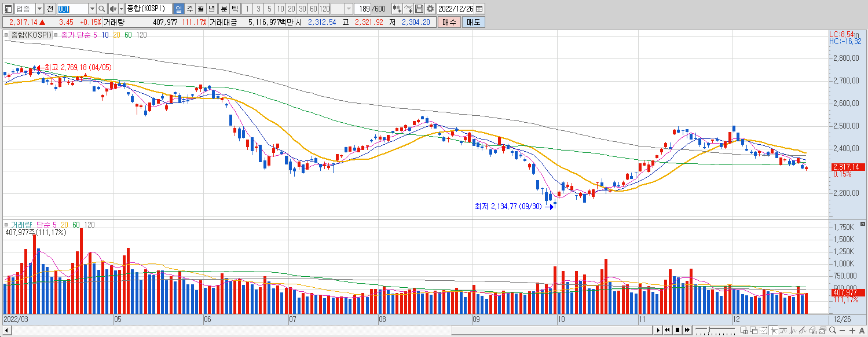Switch to the tick (틱) chart period

235,9
